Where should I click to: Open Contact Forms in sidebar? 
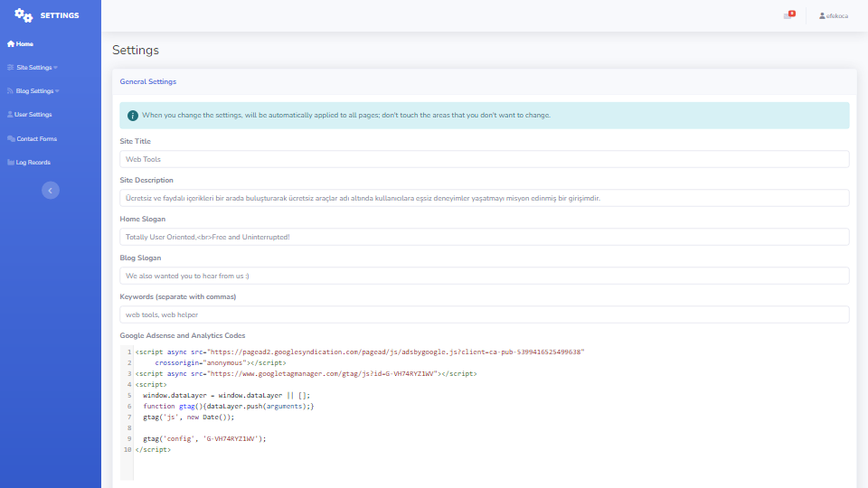point(33,139)
